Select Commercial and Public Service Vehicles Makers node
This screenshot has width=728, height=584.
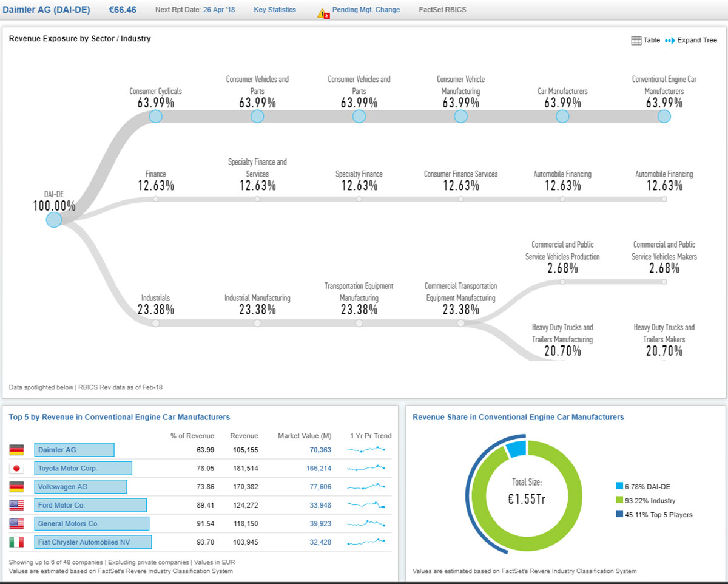click(x=664, y=282)
